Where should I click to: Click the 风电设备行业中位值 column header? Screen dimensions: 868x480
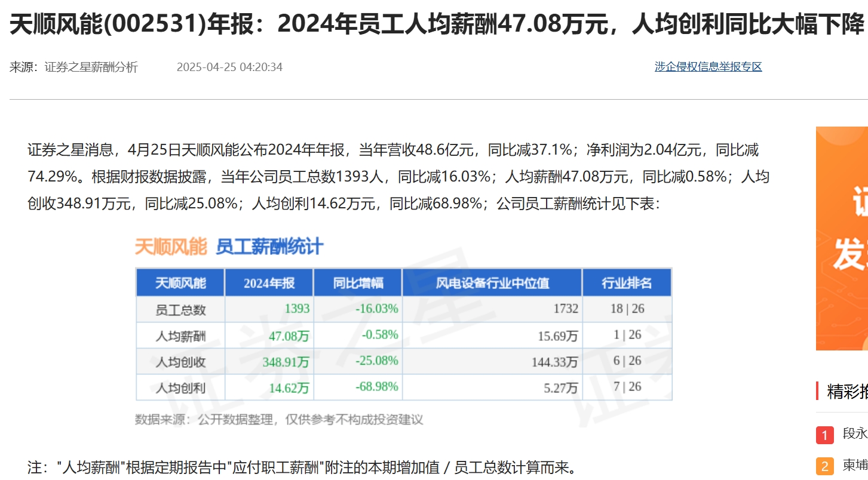492,283
